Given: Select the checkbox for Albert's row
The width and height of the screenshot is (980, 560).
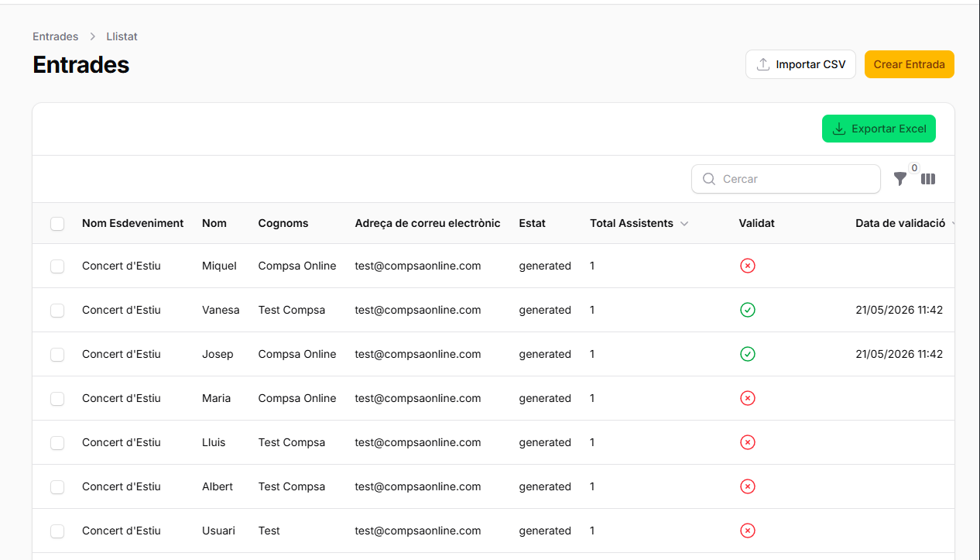Looking at the screenshot, I should click(x=57, y=487).
